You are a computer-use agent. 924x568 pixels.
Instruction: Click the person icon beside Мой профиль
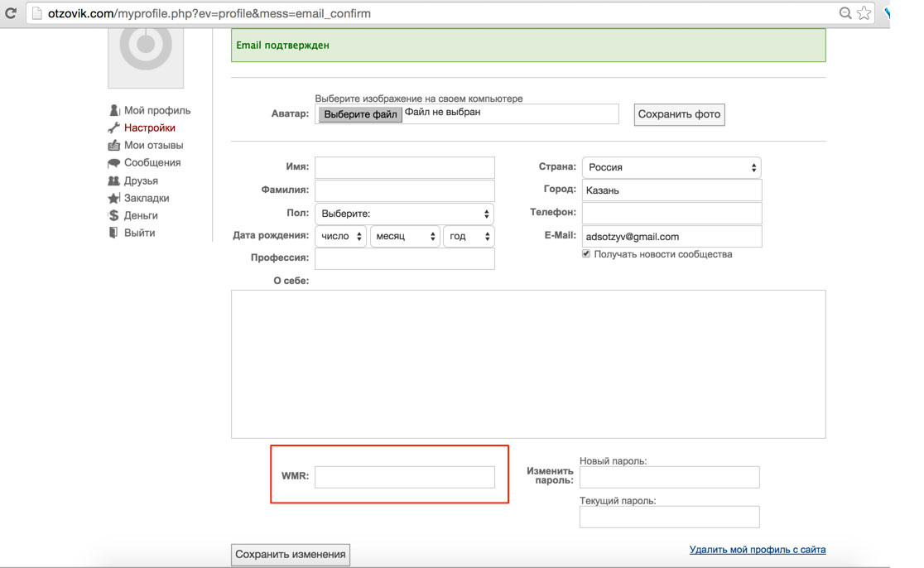pos(113,110)
